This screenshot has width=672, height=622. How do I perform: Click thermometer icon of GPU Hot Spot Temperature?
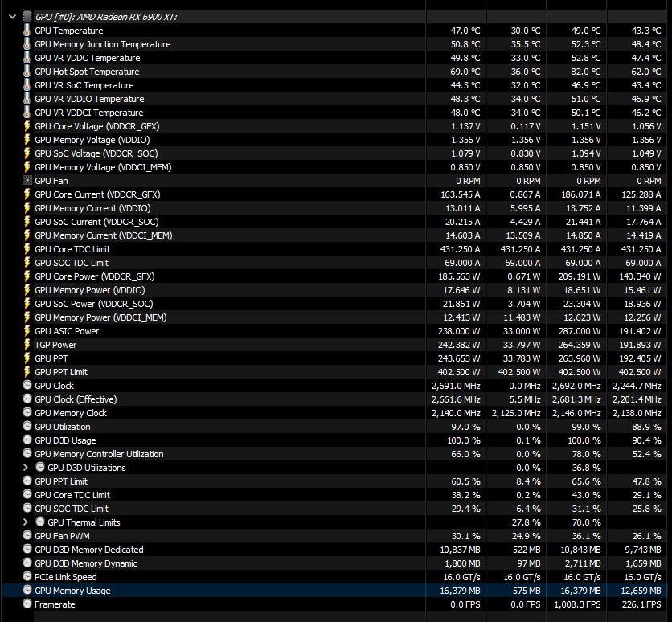click(27, 72)
